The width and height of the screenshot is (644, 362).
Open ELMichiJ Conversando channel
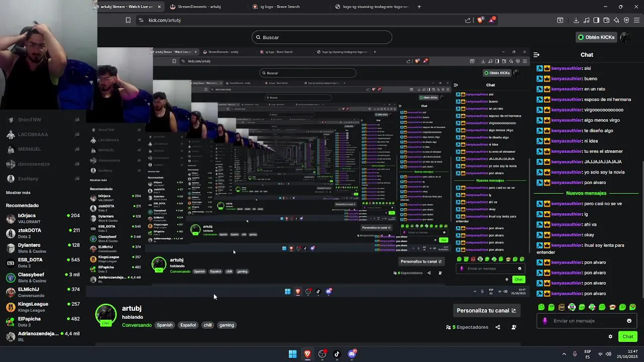tap(43, 292)
